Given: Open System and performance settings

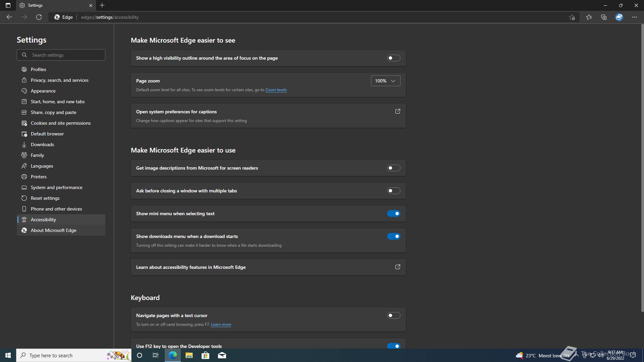Looking at the screenshot, I should tap(61, 187).
